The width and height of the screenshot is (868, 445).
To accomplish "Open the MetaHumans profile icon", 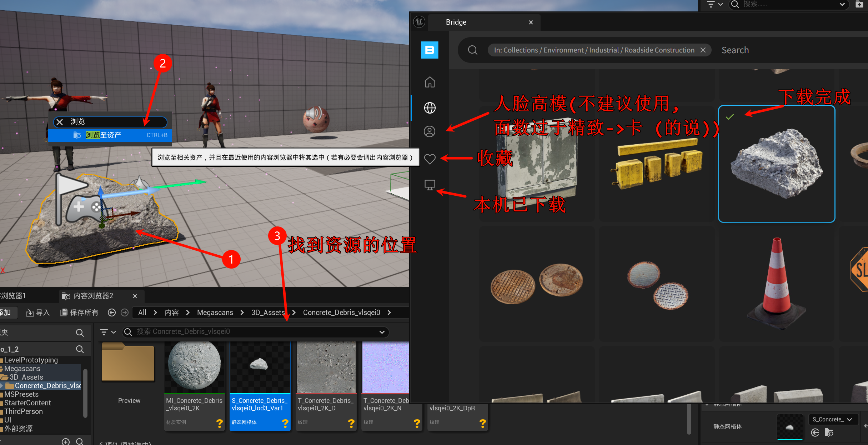I will pos(430,131).
